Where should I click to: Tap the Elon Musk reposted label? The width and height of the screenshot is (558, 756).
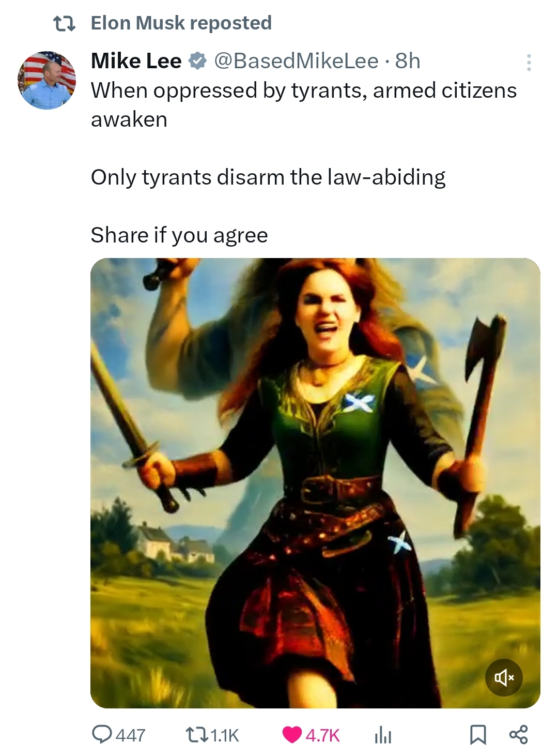[x=181, y=23]
